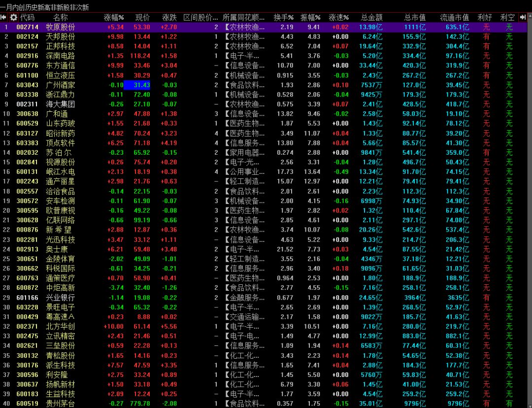Click change -3.74 for 中炬高新
Screen dimensions: 532x408
pos(116,288)
